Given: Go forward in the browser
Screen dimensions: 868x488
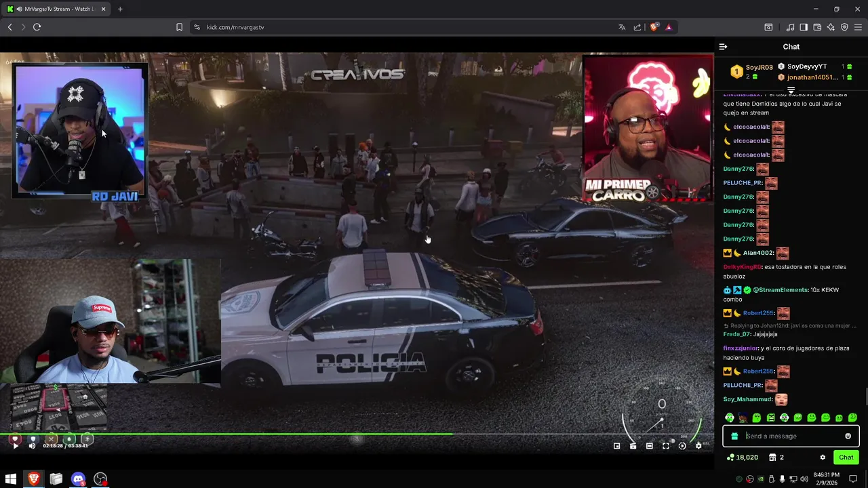Looking at the screenshot, I should (22, 27).
